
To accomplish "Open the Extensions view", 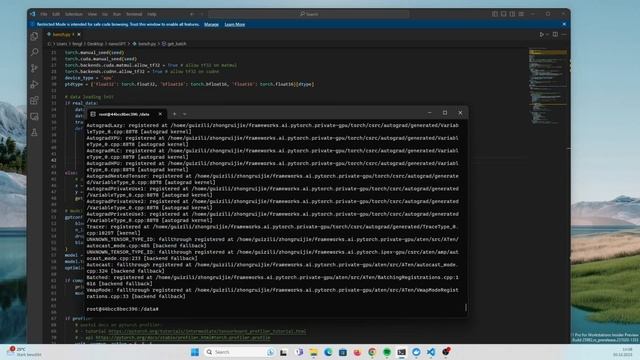I will pyautogui.click(x=35, y=100).
